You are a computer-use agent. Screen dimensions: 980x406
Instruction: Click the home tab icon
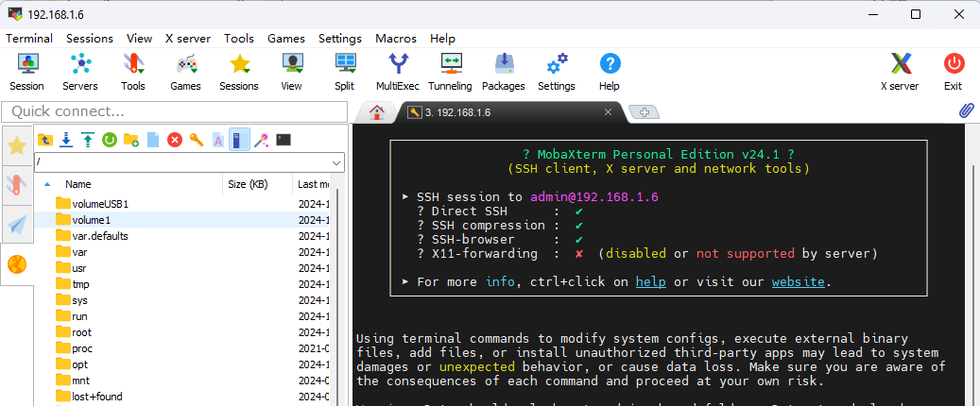pyautogui.click(x=377, y=112)
